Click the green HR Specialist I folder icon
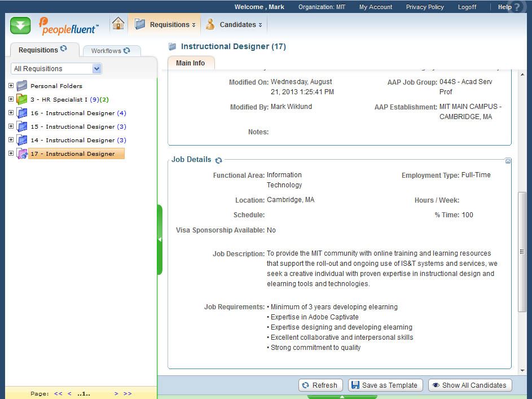Screen dimensions: 532x399 pos(22,99)
